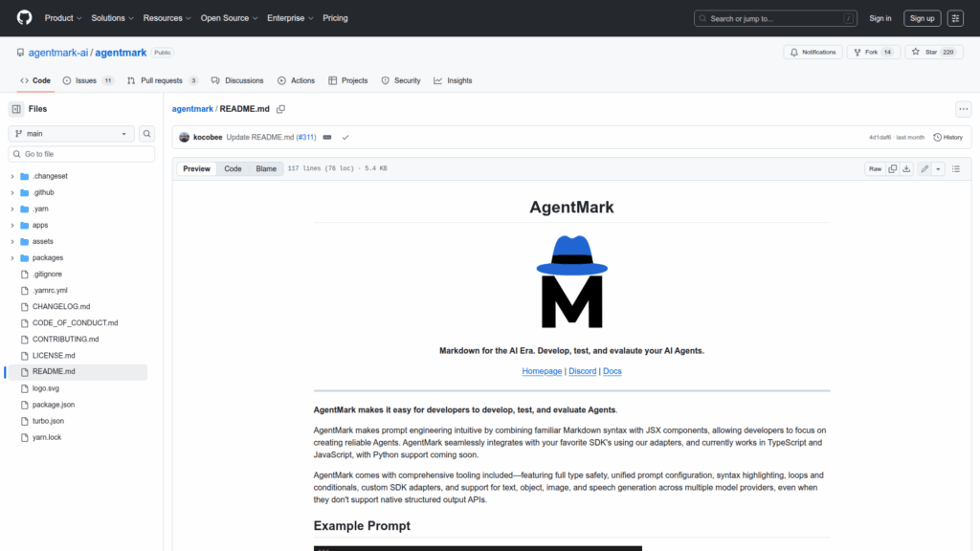Viewport: 980px width, 551px height.
Task: Open Notifications for this repository
Action: coord(813,52)
